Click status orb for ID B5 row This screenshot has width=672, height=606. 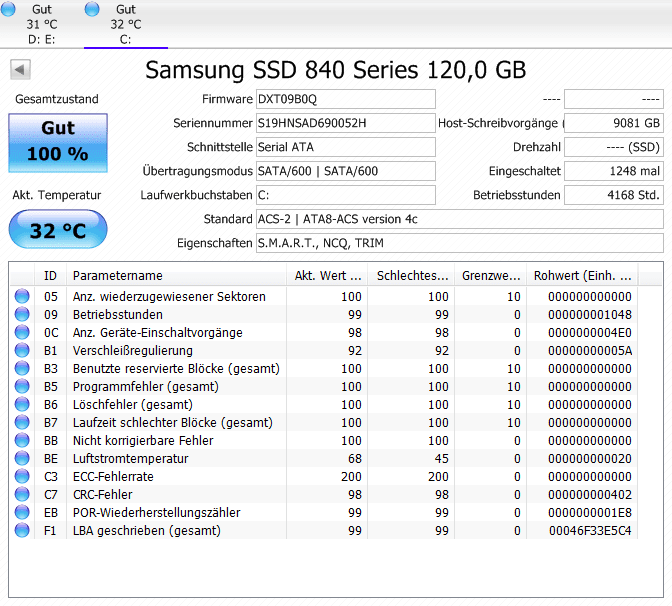(x=22, y=386)
